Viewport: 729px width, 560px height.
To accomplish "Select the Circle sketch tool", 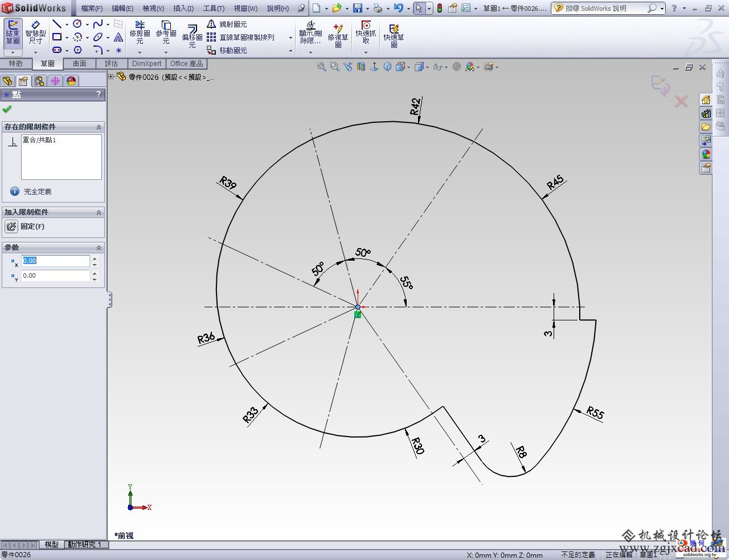I will point(77,24).
